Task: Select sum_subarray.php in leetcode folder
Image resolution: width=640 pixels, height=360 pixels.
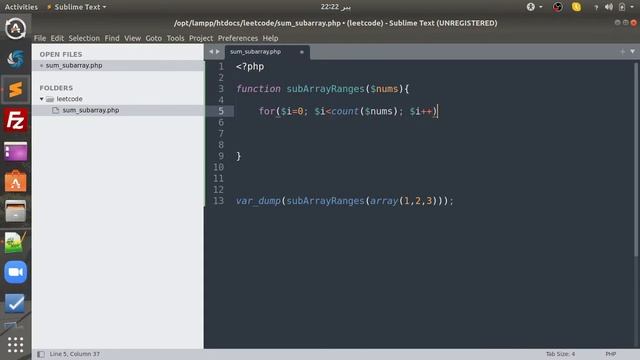Action: click(118, 110)
